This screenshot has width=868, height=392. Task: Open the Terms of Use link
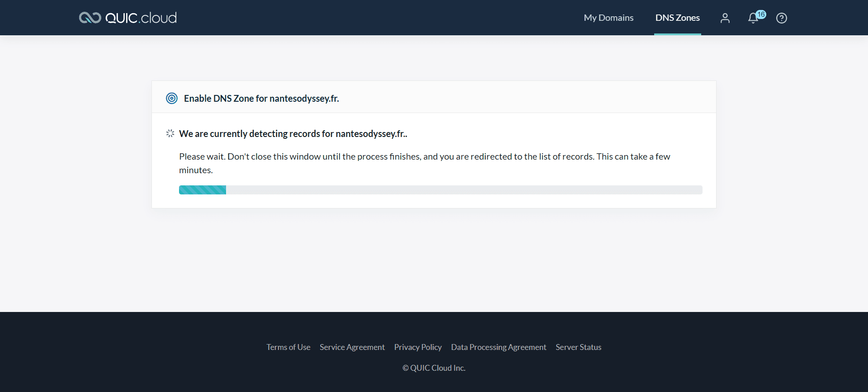coord(288,347)
